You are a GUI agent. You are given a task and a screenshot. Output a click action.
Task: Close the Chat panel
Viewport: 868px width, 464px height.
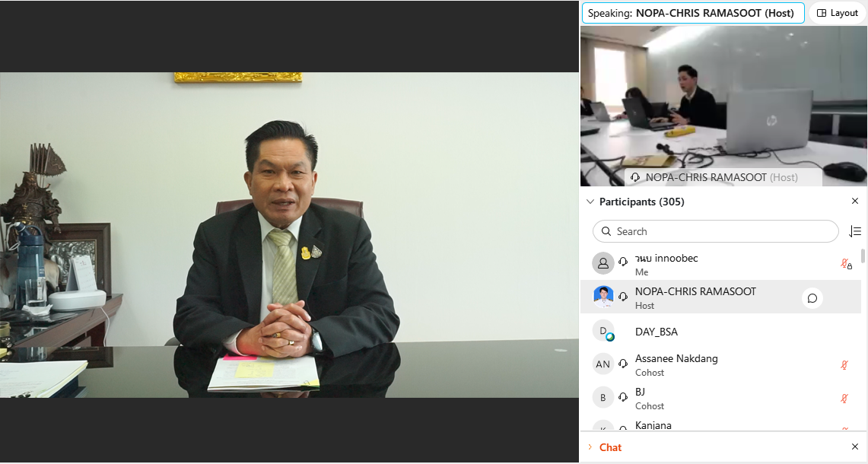855,447
